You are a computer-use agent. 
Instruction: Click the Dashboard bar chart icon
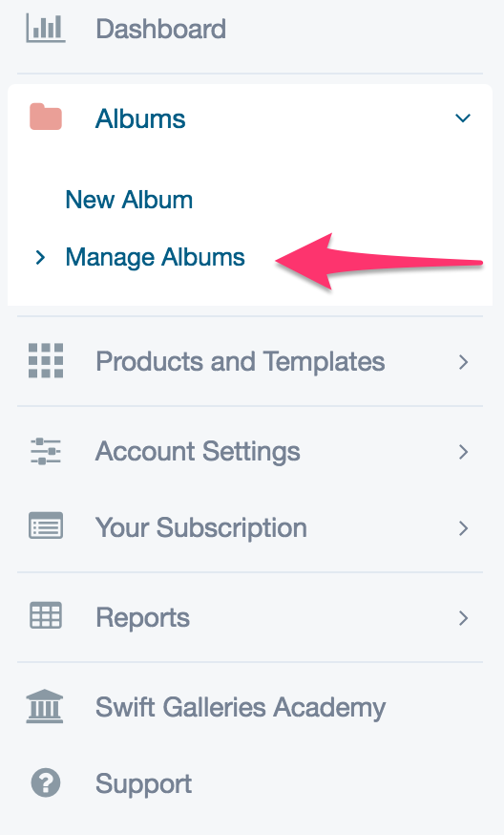tap(46, 28)
